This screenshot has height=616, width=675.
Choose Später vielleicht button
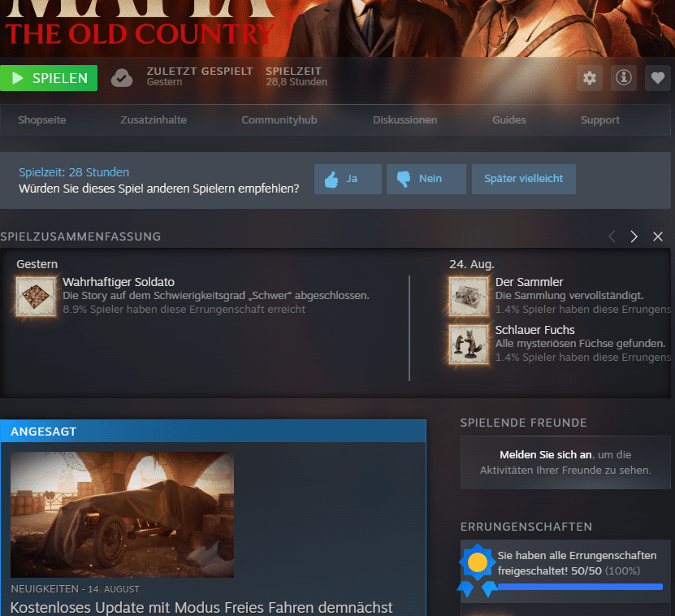click(523, 179)
